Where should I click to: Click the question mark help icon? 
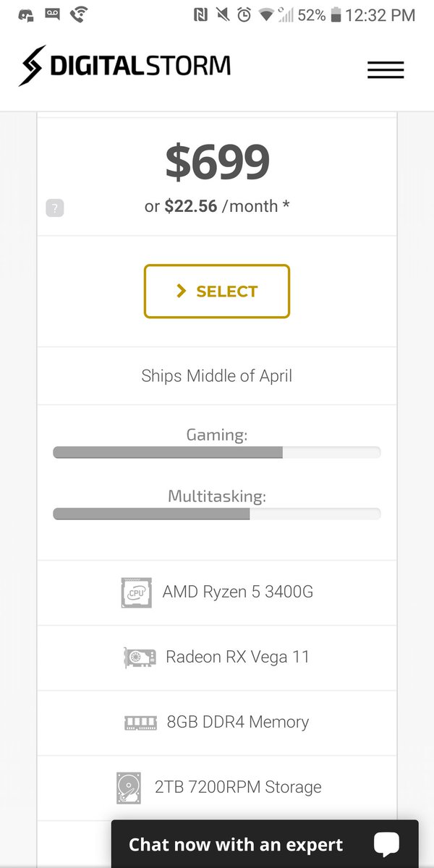click(x=55, y=208)
